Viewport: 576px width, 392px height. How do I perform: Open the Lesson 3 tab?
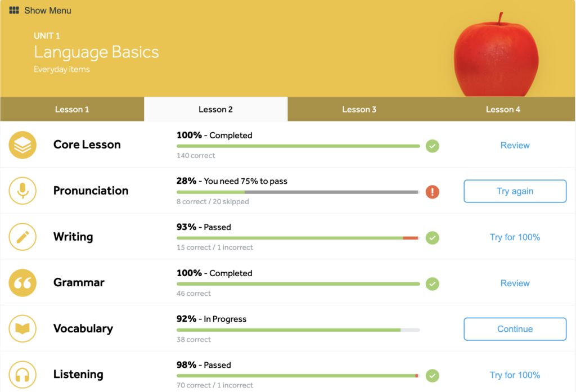pos(359,109)
